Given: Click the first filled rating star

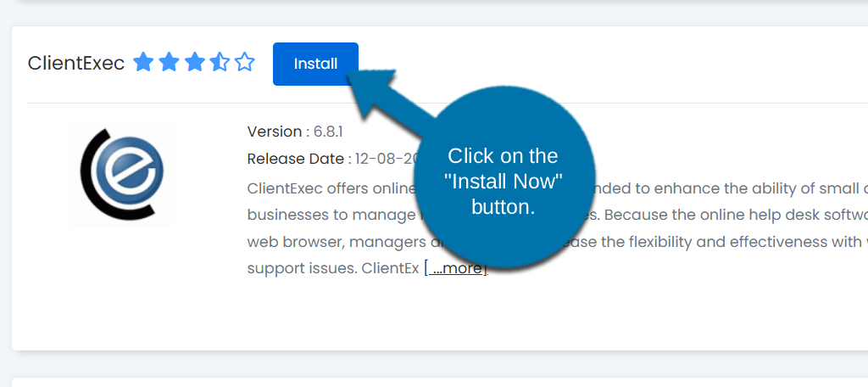Looking at the screenshot, I should click(143, 63).
